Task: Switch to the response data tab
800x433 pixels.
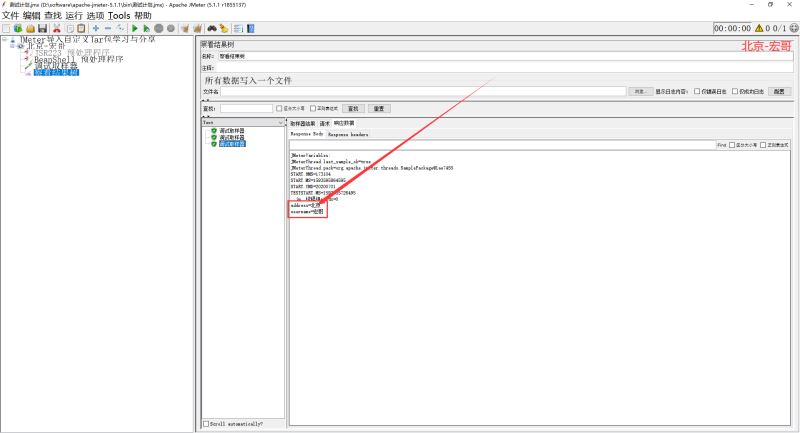Action: 344,123
